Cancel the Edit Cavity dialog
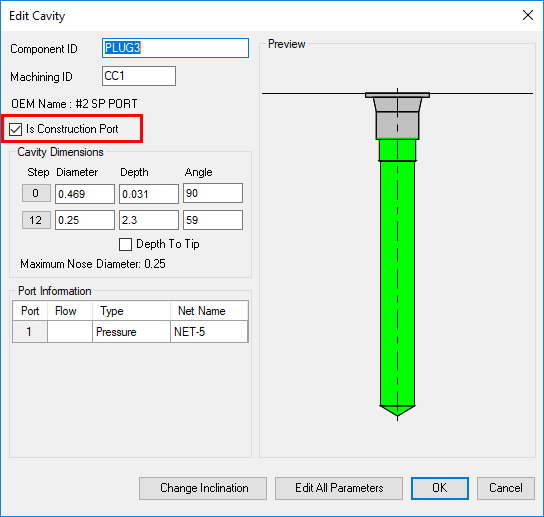The height and width of the screenshot is (517, 544). 505,488
